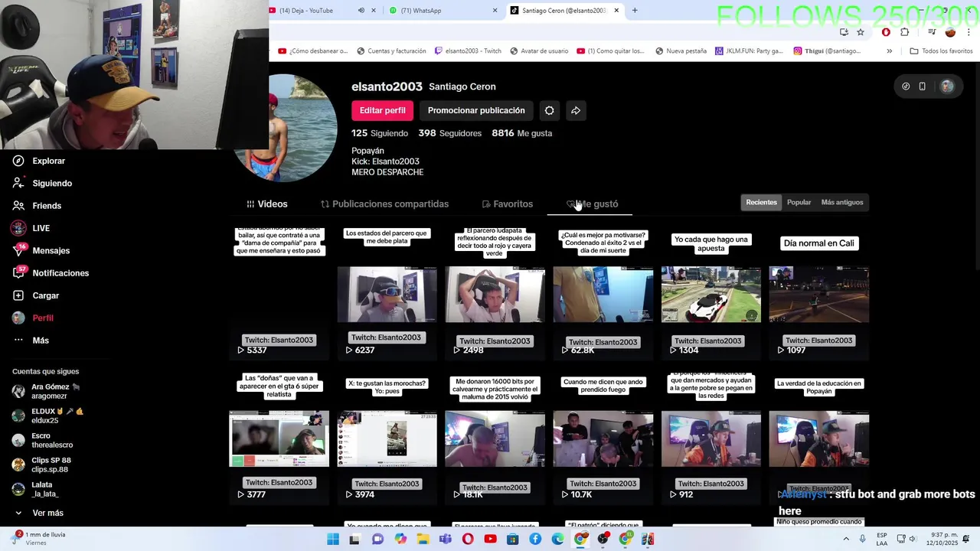The image size is (980, 551).
Task: Open video 'Los estados del parcero'
Action: coord(387,295)
